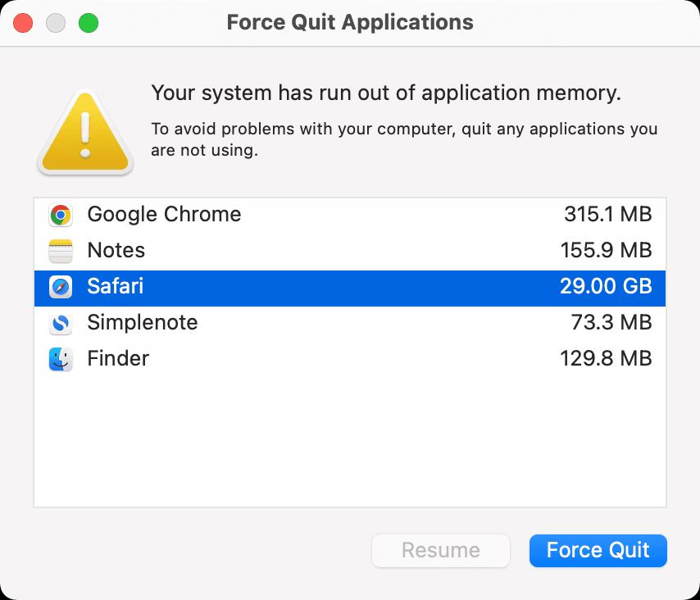Select Google Chrome in the app list
The width and height of the screenshot is (700, 600).
(163, 215)
